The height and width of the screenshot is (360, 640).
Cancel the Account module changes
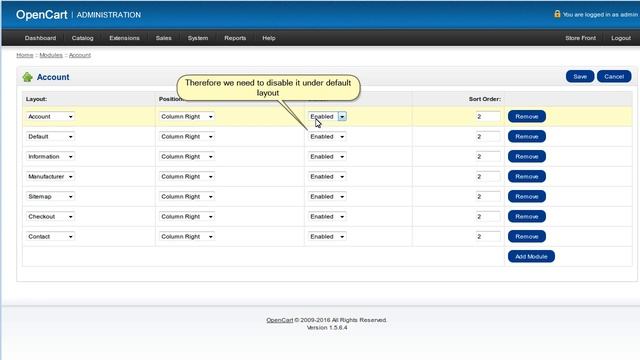click(x=614, y=76)
